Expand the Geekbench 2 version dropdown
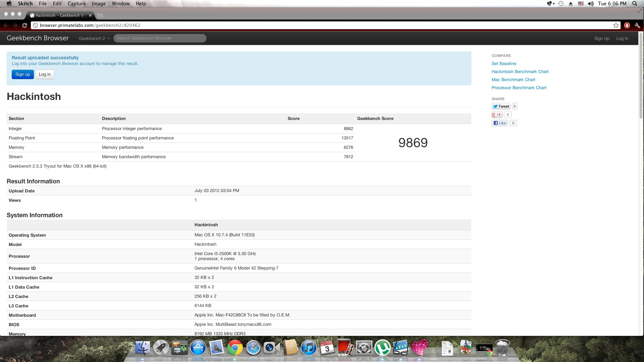The height and width of the screenshot is (362, 644). tap(94, 39)
